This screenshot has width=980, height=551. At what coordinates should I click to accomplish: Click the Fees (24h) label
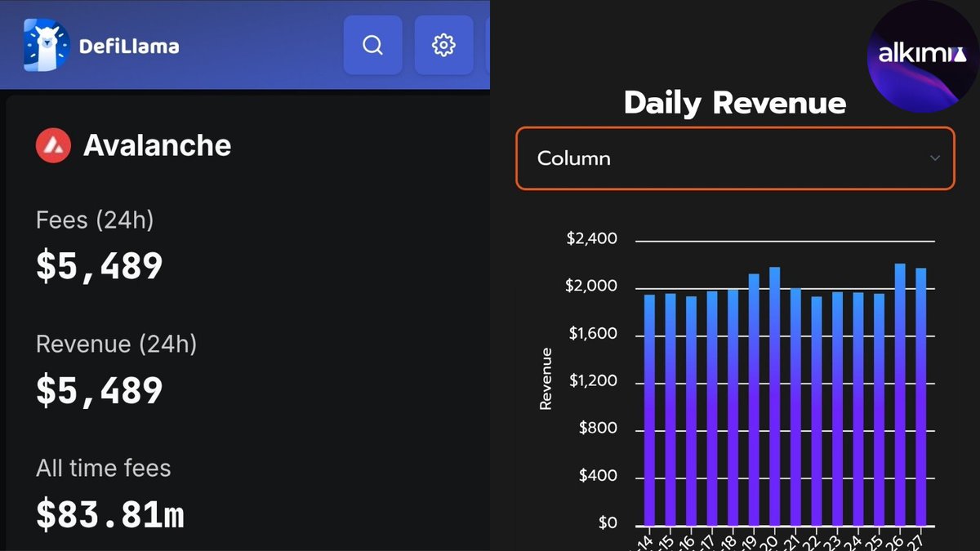95,220
